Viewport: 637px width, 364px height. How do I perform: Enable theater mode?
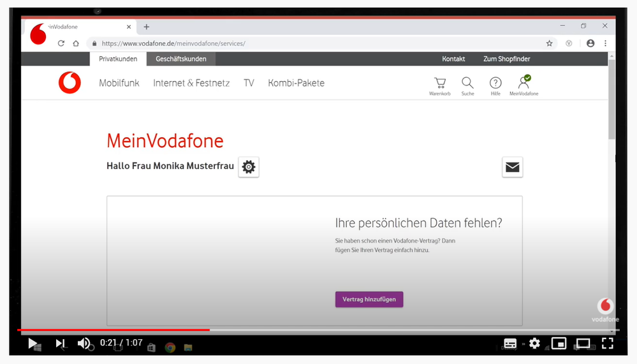(x=583, y=344)
